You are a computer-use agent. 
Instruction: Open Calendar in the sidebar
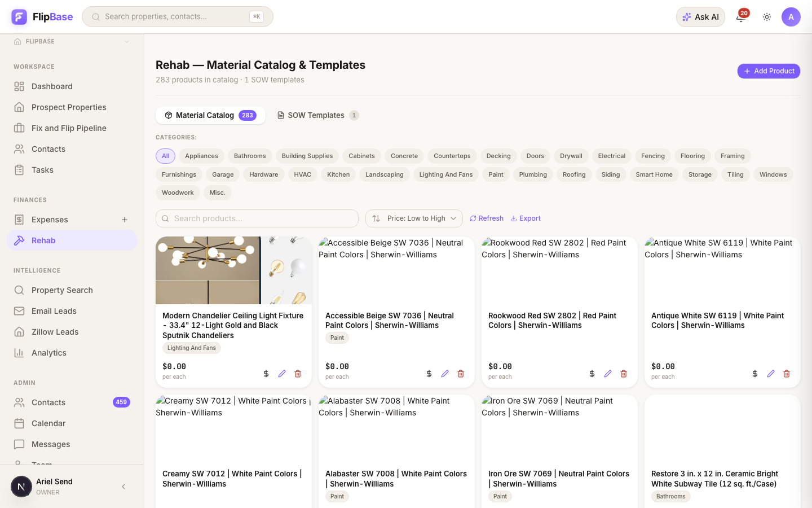click(72, 423)
